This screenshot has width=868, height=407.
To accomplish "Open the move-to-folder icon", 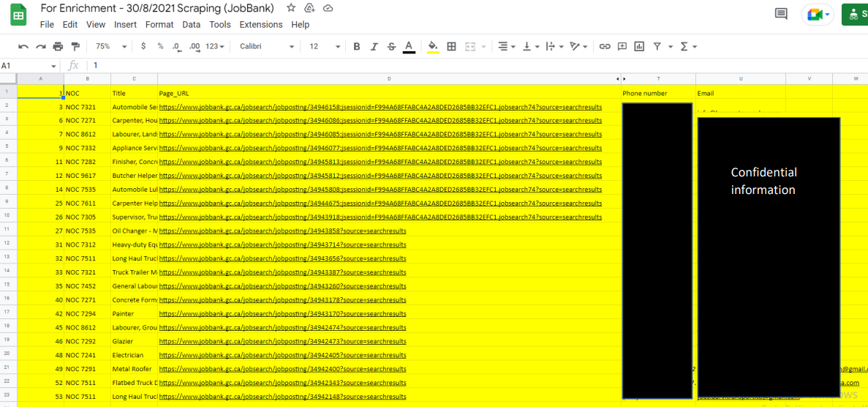I will [x=309, y=8].
